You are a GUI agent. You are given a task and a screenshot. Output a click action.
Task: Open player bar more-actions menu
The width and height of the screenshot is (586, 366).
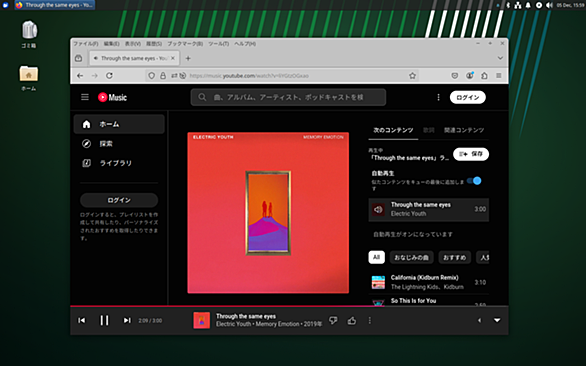(370, 320)
